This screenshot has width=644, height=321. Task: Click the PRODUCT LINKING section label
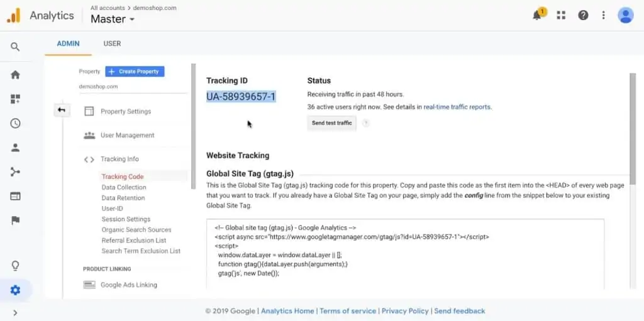pos(107,269)
